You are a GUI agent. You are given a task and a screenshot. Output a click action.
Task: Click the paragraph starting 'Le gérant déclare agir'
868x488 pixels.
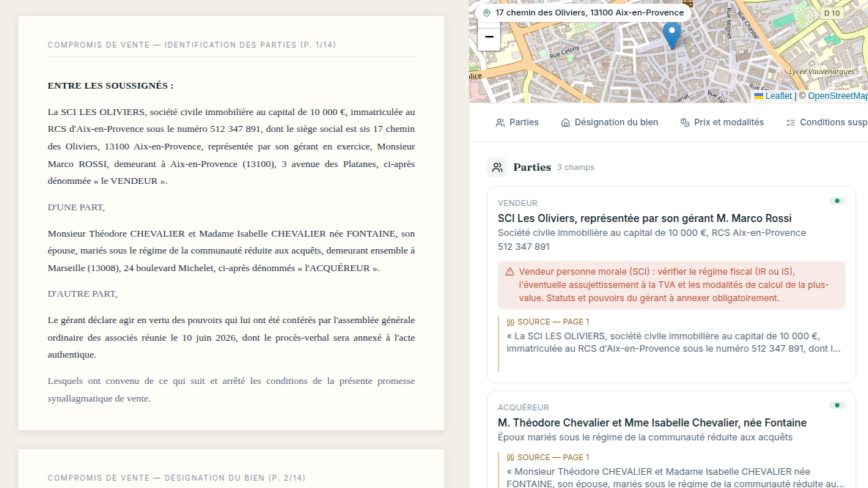(x=231, y=338)
